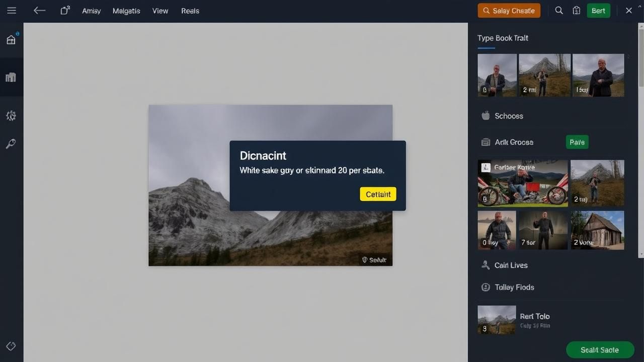Click the orange Salay Cheate button
The height and width of the screenshot is (362, 644).
coord(509,11)
